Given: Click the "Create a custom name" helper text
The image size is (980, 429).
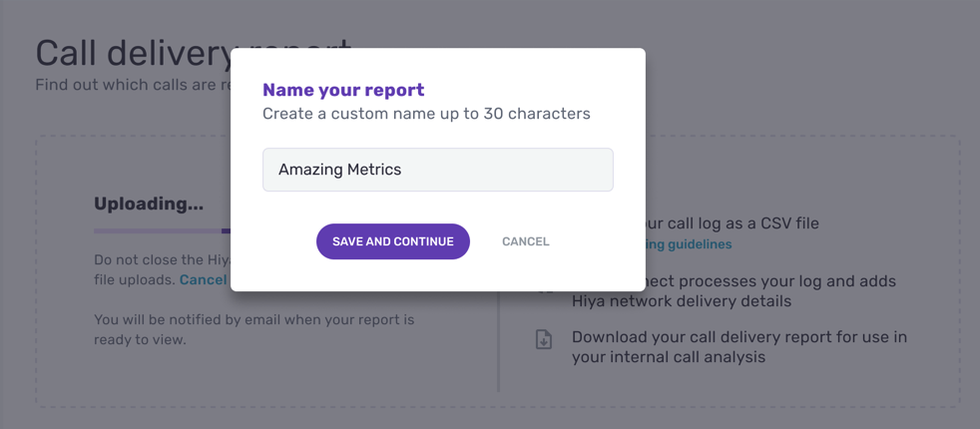Looking at the screenshot, I should [x=426, y=114].
